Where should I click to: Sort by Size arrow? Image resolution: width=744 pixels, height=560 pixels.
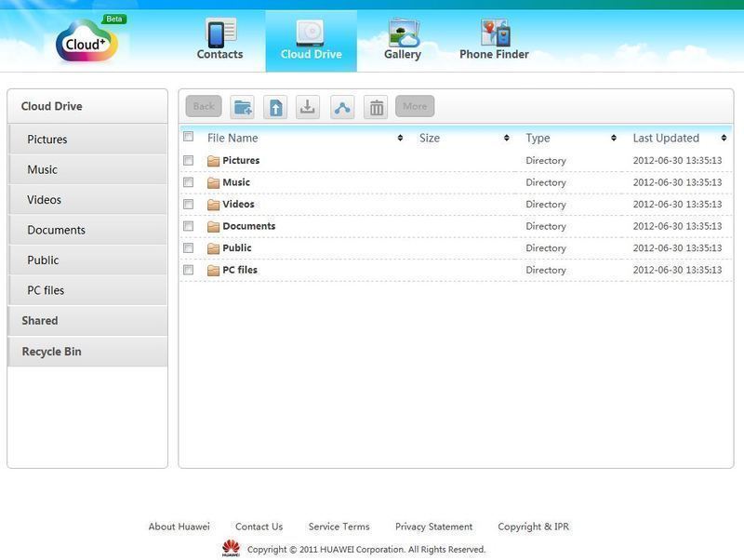[x=507, y=138]
